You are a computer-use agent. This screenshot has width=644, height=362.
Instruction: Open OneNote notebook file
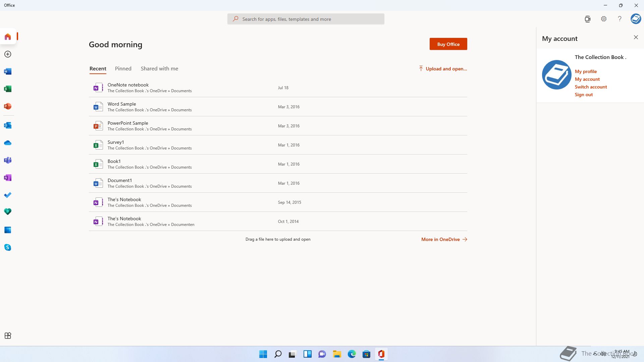click(x=278, y=87)
